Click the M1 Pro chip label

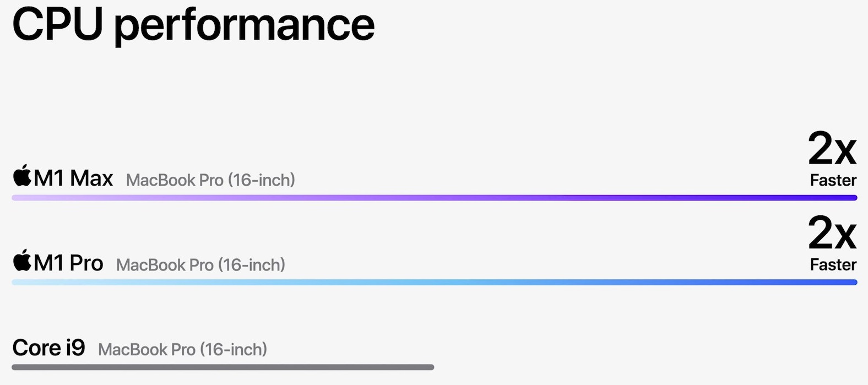click(68, 263)
